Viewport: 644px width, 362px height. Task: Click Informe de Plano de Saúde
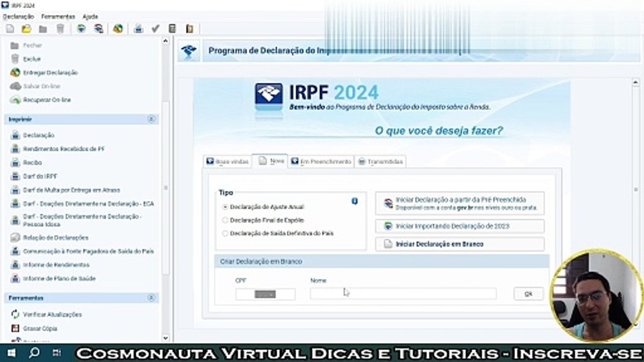pos(59,278)
